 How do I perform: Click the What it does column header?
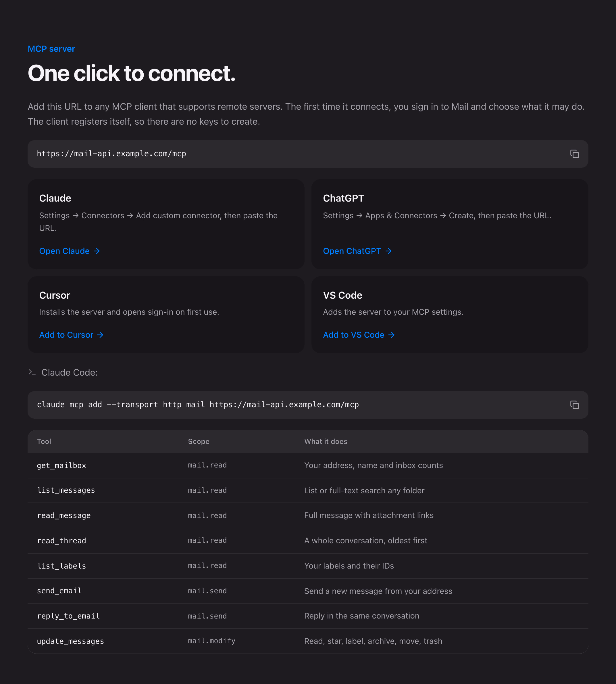[326, 441]
